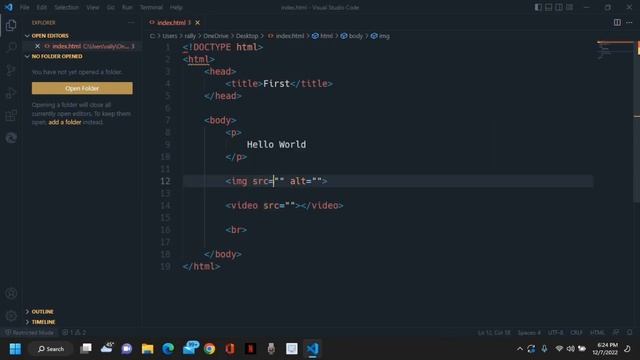Open the Selection menu
The width and height of the screenshot is (640, 360).
[67, 7]
